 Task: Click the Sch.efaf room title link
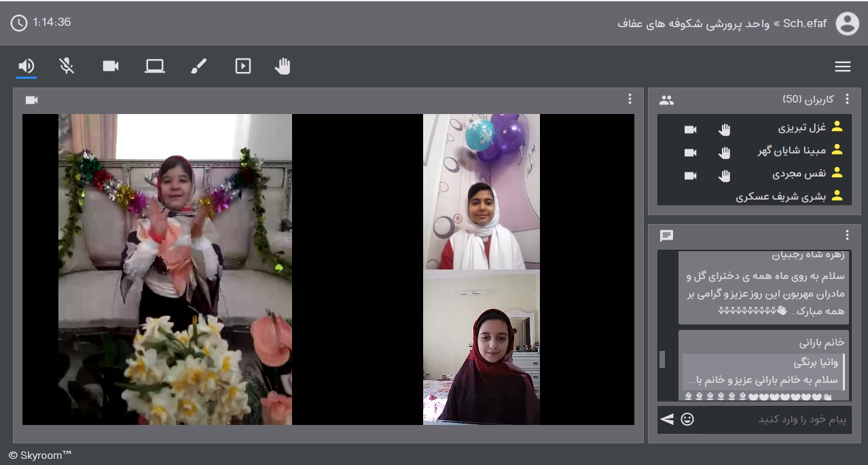805,24
